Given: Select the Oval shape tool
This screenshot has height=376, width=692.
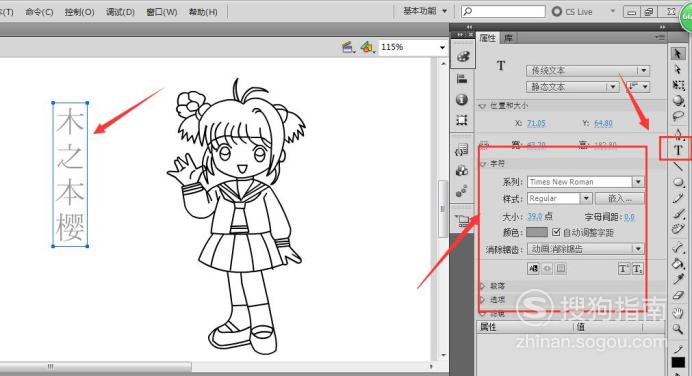Looking at the screenshot, I should [x=678, y=182].
